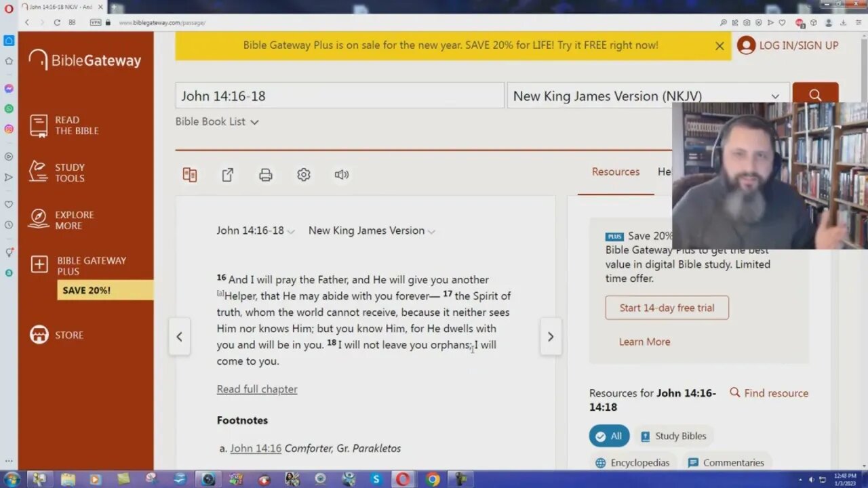The height and width of the screenshot is (488, 868).
Task: Click the John 14:16 footnote link
Action: (256, 448)
